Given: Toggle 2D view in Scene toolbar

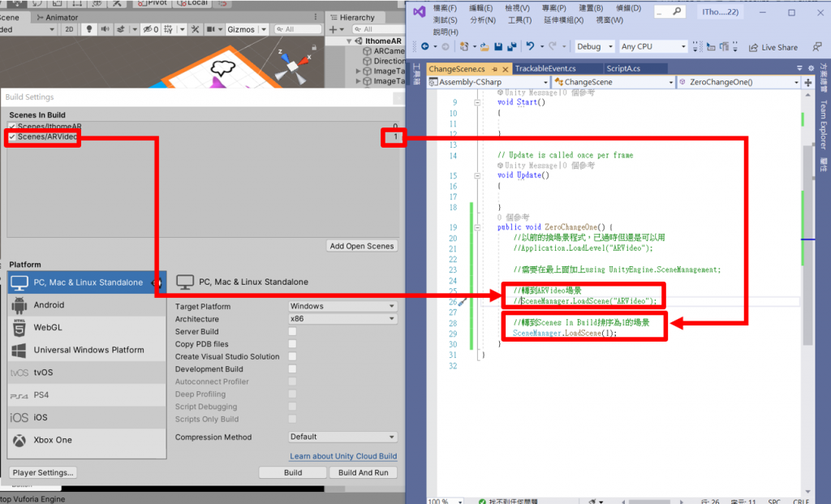Looking at the screenshot, I should point(69,29).
